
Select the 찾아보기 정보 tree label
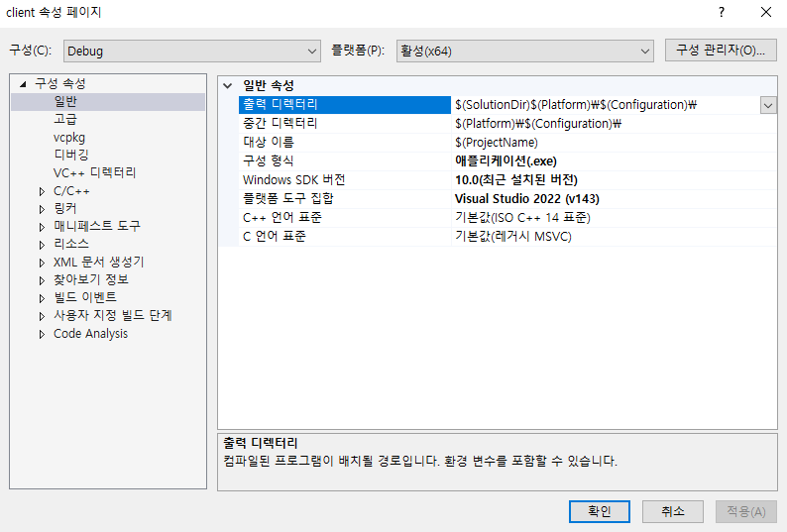(x=91, y=280)
